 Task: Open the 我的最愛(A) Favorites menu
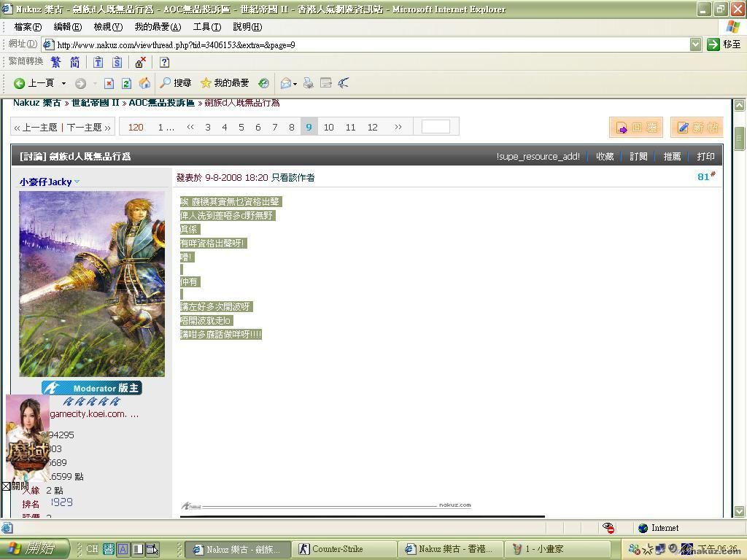[158, 27]
